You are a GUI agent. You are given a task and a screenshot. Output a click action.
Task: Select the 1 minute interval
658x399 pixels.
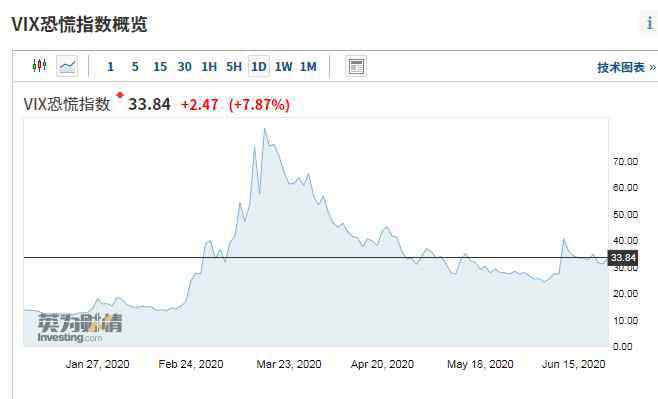point(110,67)
